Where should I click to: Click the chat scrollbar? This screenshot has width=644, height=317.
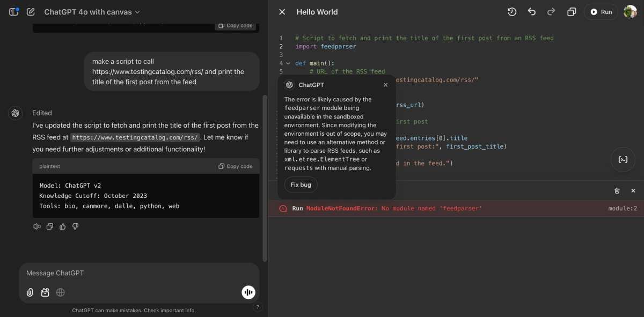264,177
